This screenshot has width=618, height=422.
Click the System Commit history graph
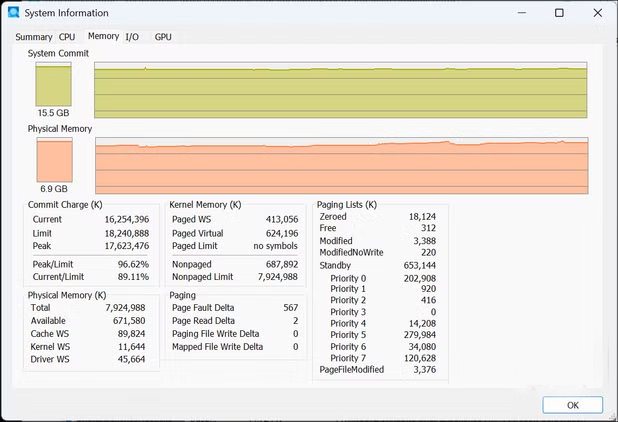341,90
